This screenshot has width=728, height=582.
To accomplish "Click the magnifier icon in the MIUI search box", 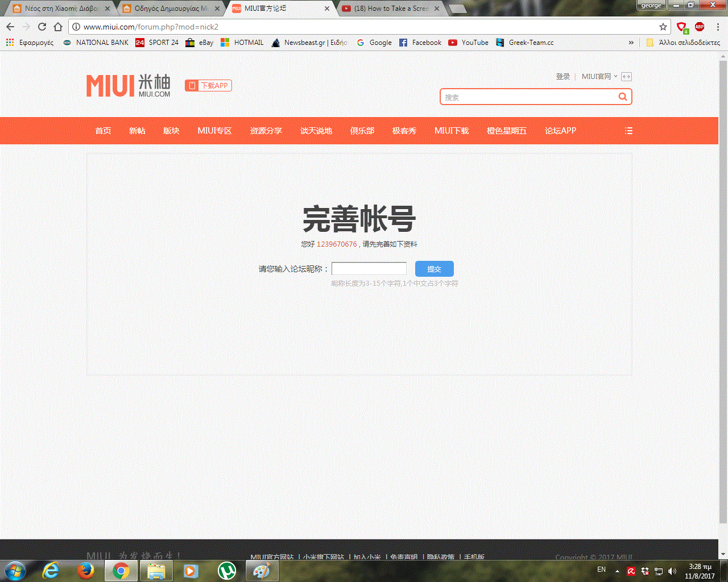I will click(623, 97).
